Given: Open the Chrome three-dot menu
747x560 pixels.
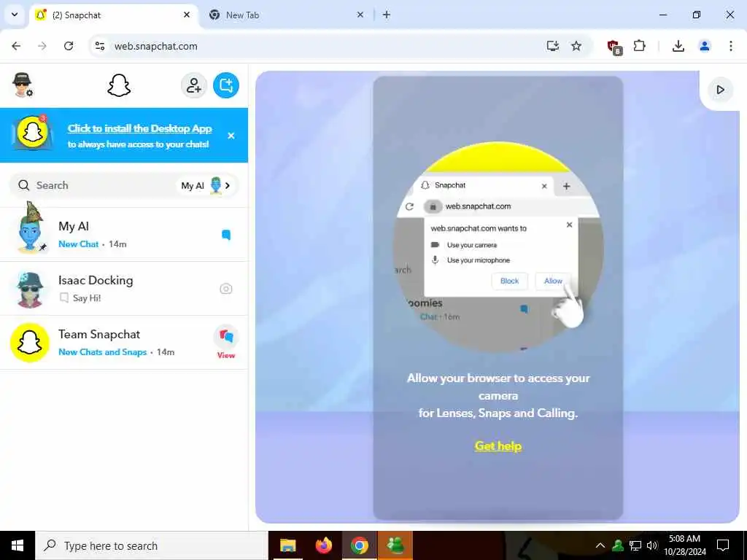Looking at the screenshot, I should (730, 46).
